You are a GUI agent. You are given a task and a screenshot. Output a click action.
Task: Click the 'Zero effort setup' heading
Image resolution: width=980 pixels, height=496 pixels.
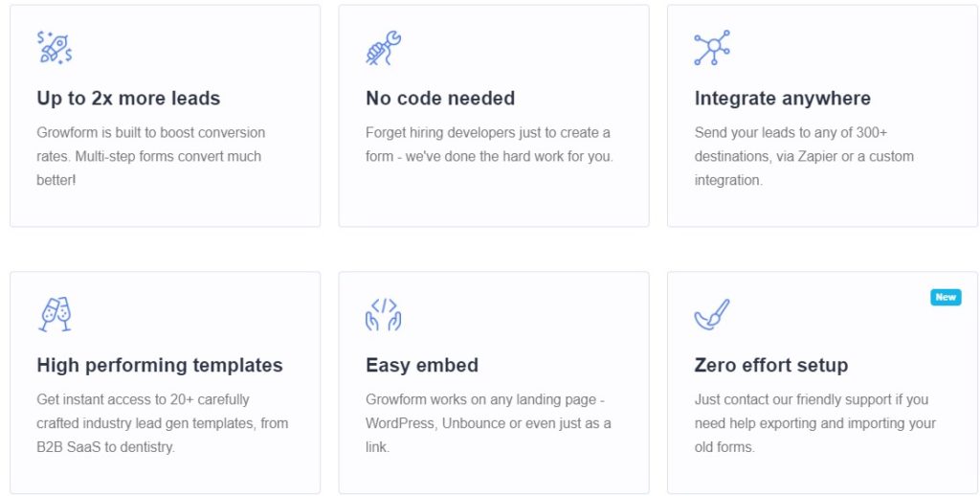tap(771, 365)
